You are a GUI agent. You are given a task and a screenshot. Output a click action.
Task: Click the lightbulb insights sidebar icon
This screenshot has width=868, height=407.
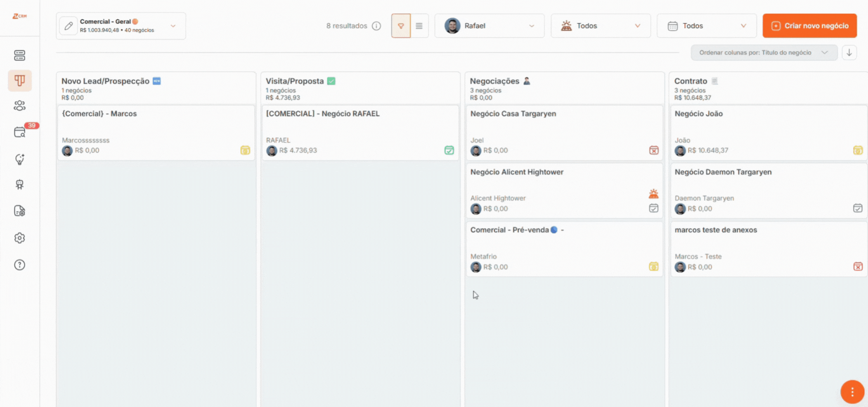19,159
